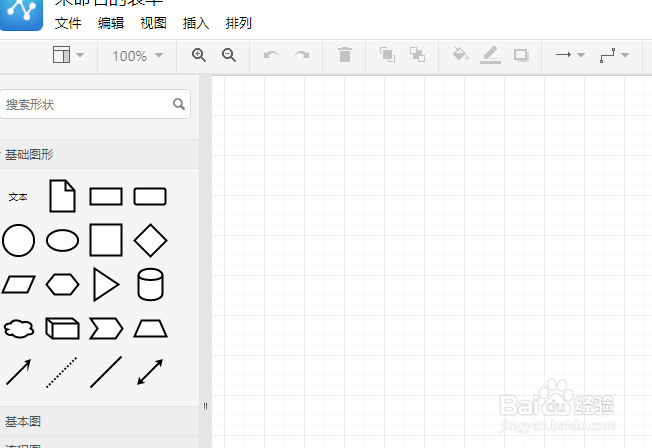Select the trapezoid shape
Screen dimensions: 652x448
point(150,329)
